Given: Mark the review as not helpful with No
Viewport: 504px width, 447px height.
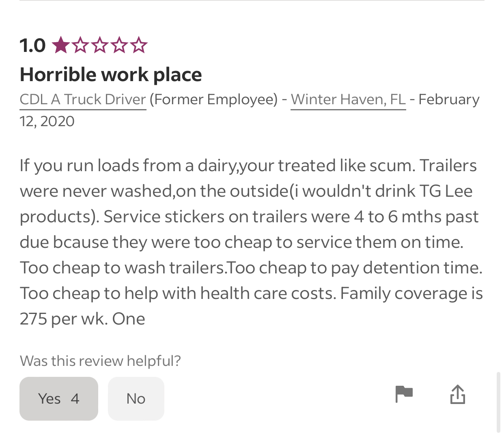Looking at the screenshot, I should point(136,399).
